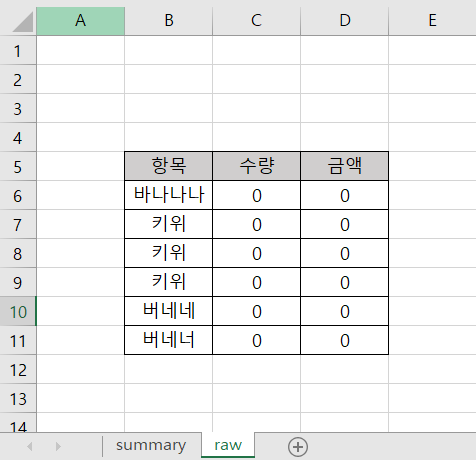Image resolution: width=476 pixels, height=460 pixels.
Task: Select the 버네네 cell in row 10
Action: [169, 311]
